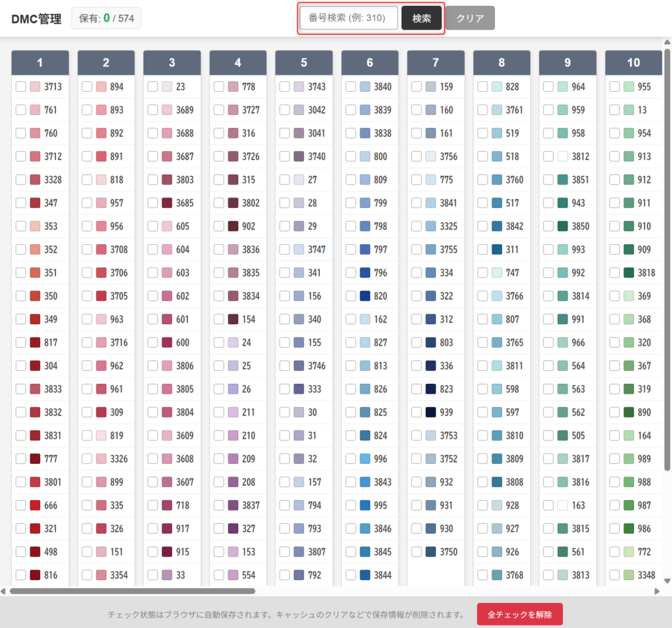Tick the checkbox for thread 894
Screen dimensions: 672x628
point(87,87)
